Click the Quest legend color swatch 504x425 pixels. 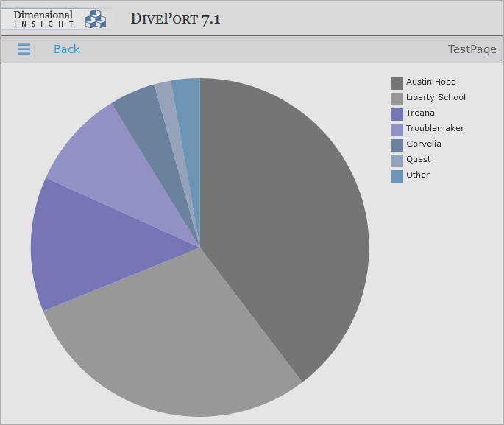click(x=397, y=161)
